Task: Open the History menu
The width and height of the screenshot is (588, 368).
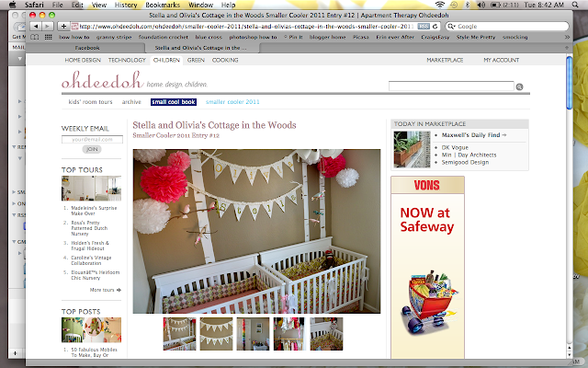Action: point(126,5)
